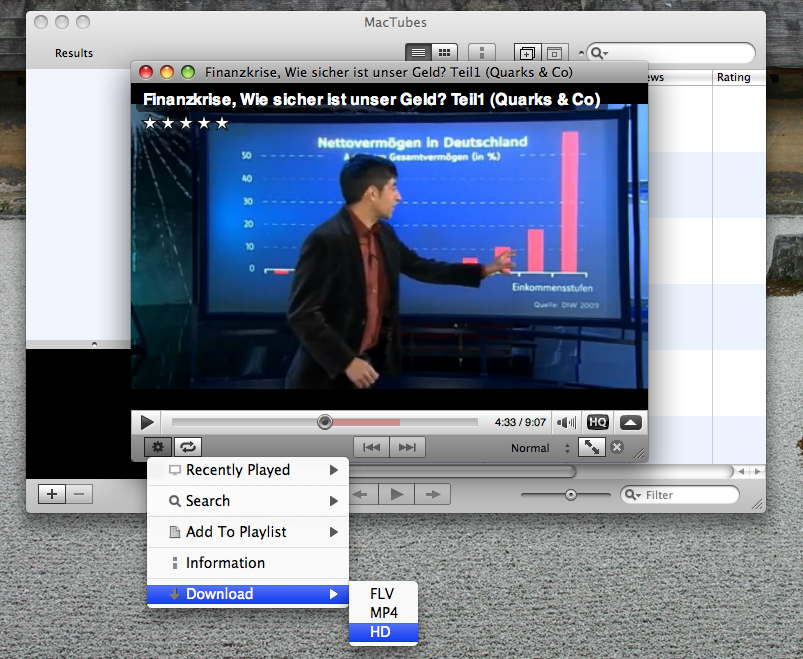Skip to previous video in player
Screen dimensions: 803x659
pos(372,448)
